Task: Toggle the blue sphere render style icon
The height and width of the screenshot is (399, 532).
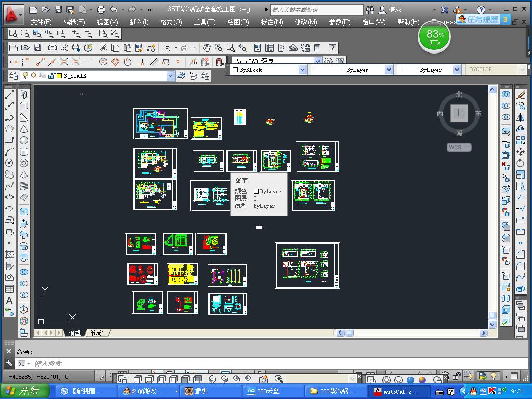Action: [x=410, y=380]
